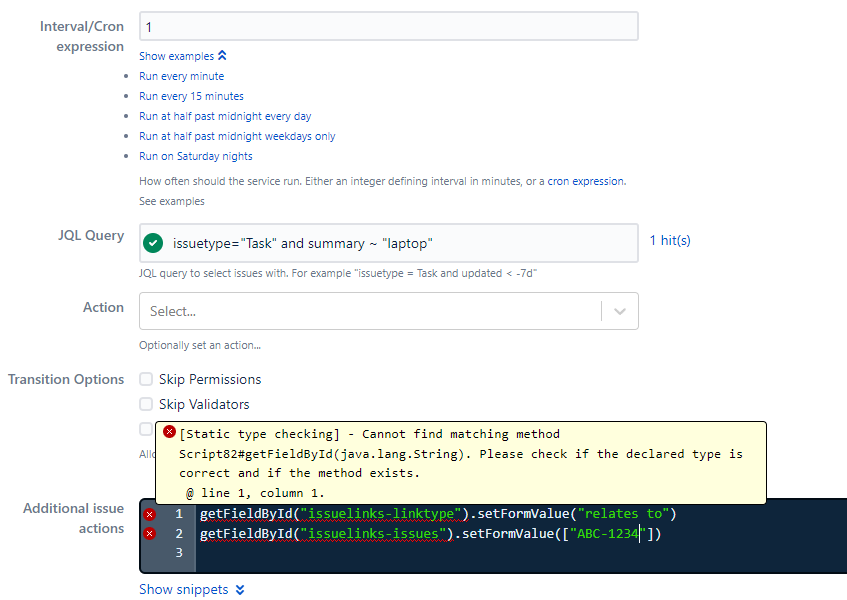Toggle the checkbox partly hidden behind the error tooltip
Image resolution: width=847 pixels, height=600 pixels.
pyautogui.click(x=146, y=429)
